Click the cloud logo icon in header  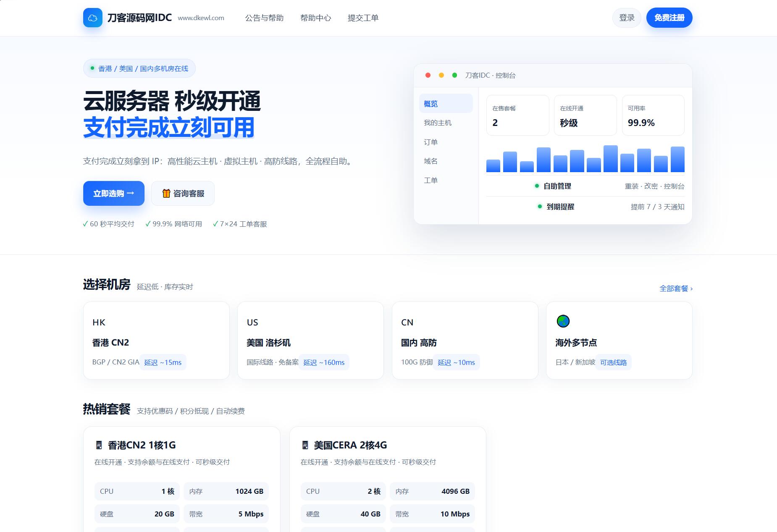(93, 18)
